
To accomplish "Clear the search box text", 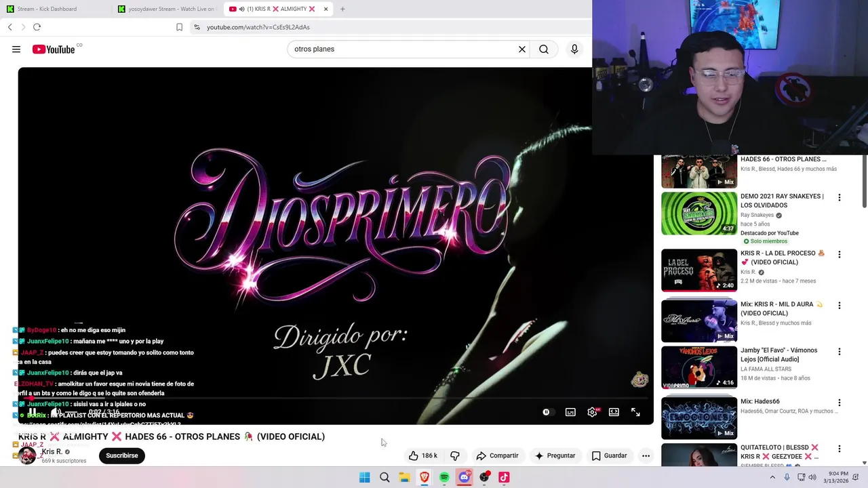I will 522,49.
